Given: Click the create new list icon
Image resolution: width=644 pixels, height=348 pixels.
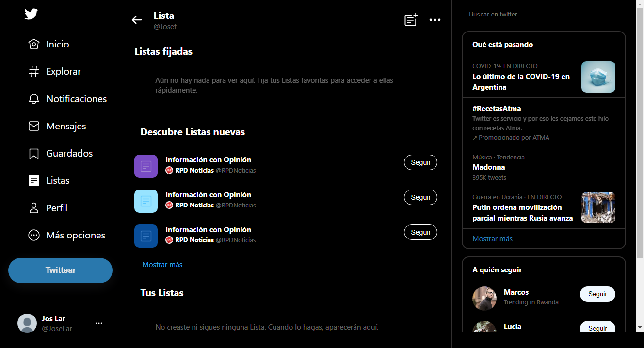Looking at the screenshot, I should 411,20.
